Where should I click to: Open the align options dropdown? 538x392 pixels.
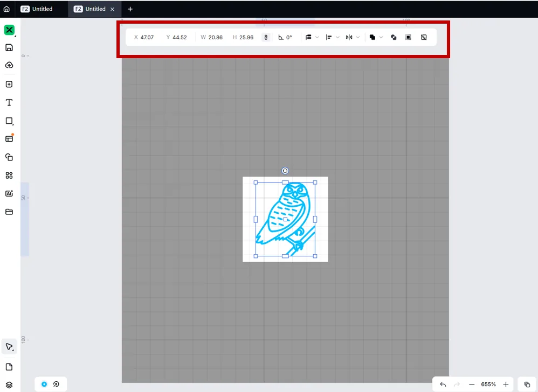337,37
